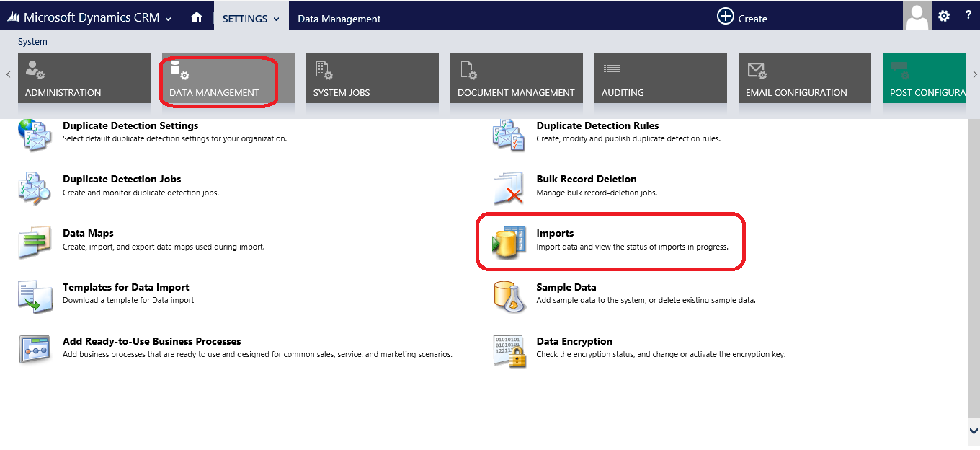
Task: Open the System Jobs tile
Action: (373, 78)
